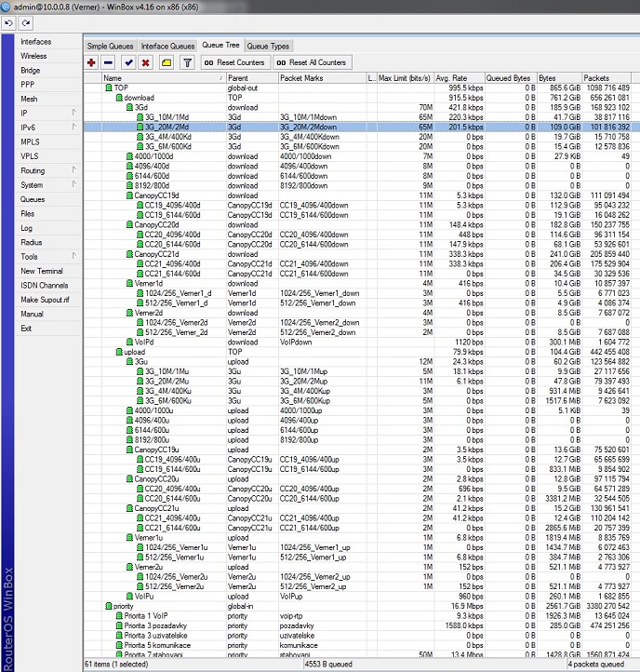Open the yellow comment icon

tap(167, 62)
